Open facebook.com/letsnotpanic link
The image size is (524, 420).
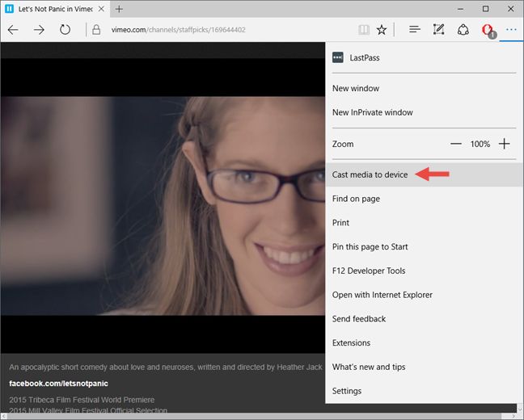point(58,384)
